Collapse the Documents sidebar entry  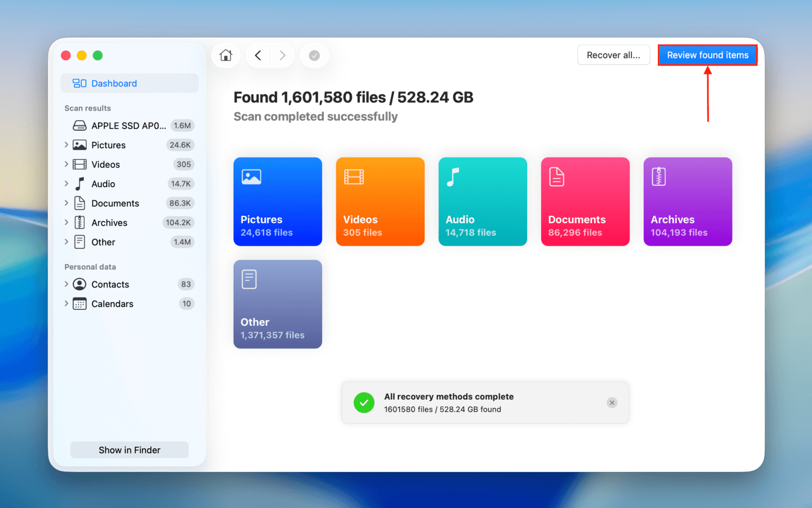(x=66, y=203)
